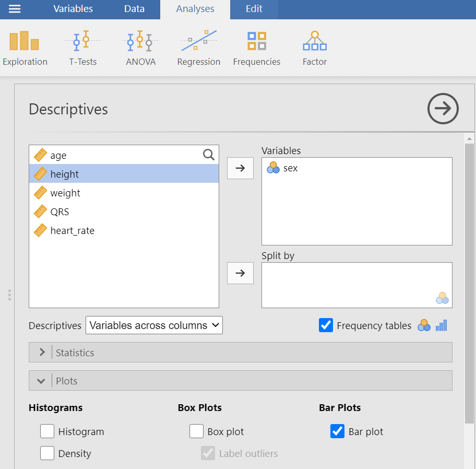Enable the Histogram checkbox
The image size is (476, 469).
[47, 431]
